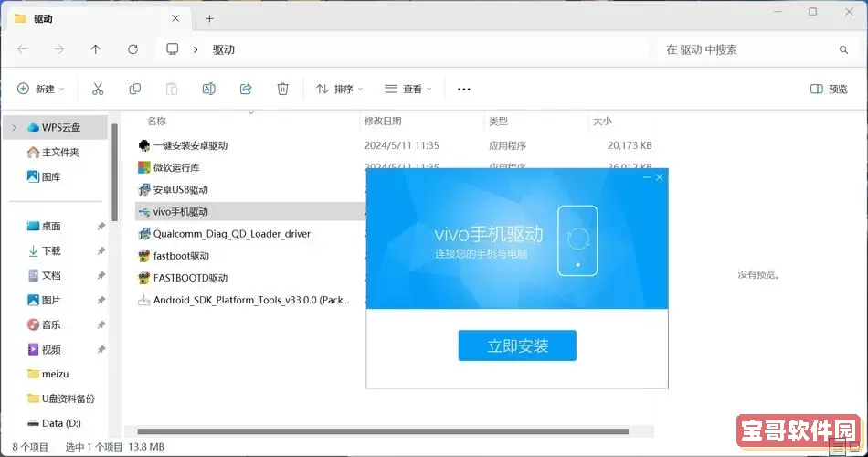Click the 一键安装安卓驱动 file icon
Viewport: 868px width, 457px height.
point(144,145)
